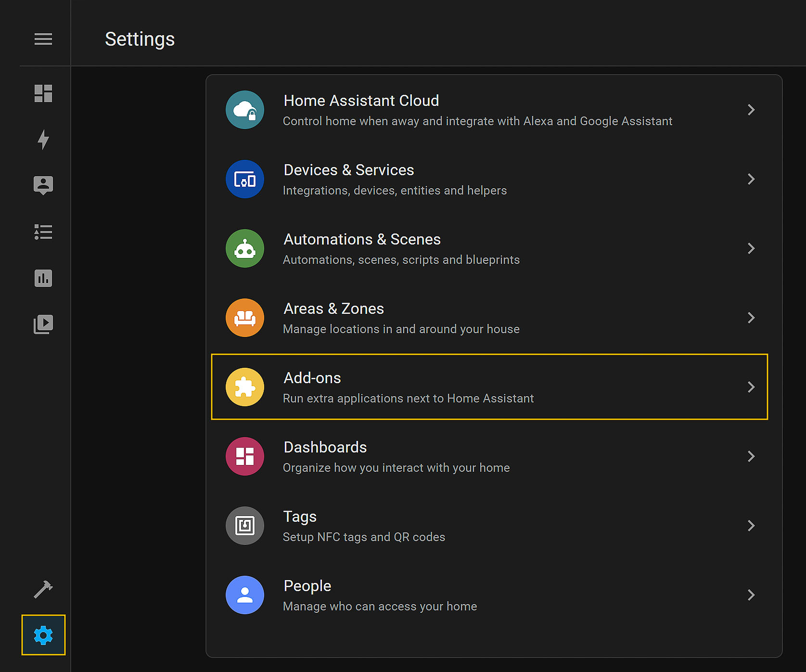Click the Settings gear icon

43,635
